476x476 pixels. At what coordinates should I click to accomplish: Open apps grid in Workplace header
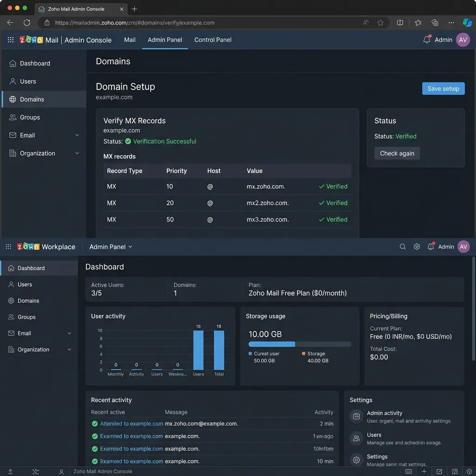pyautogui.click(x=8, y=247)
